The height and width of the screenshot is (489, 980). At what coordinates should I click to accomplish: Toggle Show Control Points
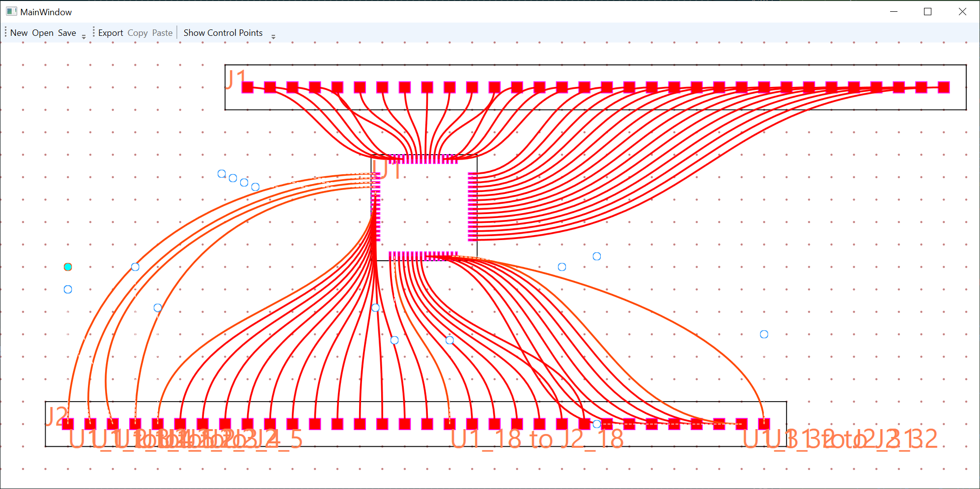tap(223, 33)
